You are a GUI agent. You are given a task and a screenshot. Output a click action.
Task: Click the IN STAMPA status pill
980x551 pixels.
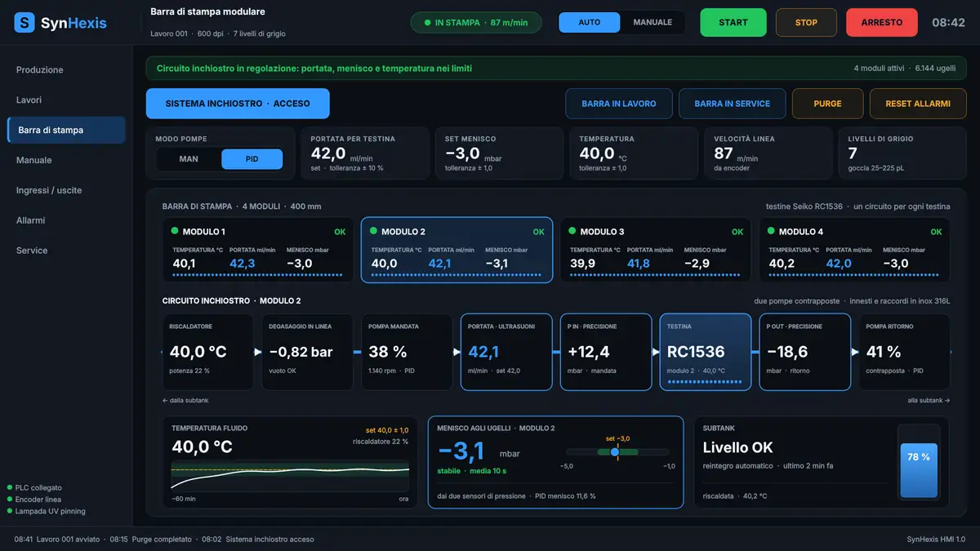point(475,23)
